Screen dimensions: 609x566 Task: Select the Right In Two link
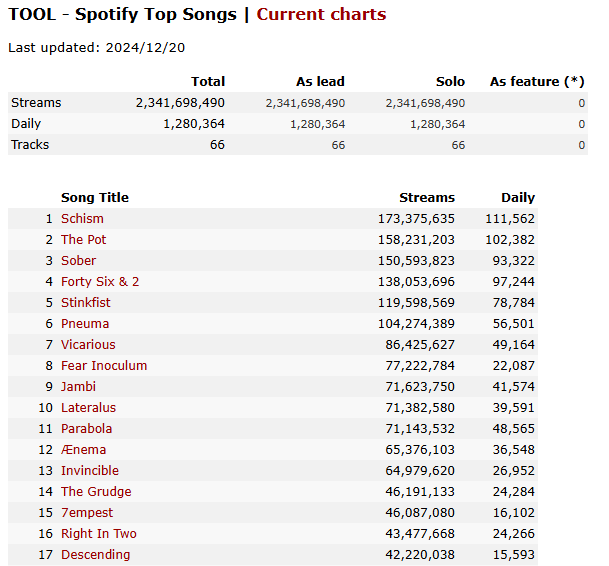click(99, 533)
